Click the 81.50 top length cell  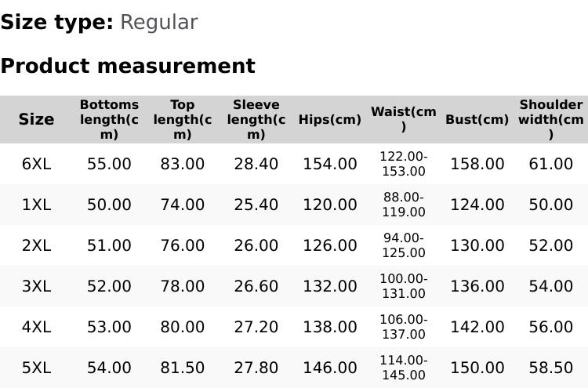point(182,368)
